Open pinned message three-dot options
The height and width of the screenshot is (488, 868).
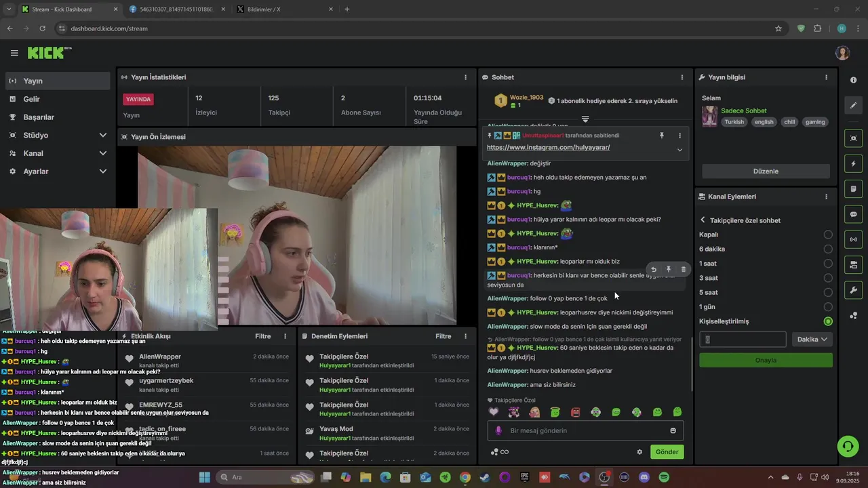click(679, 136)
